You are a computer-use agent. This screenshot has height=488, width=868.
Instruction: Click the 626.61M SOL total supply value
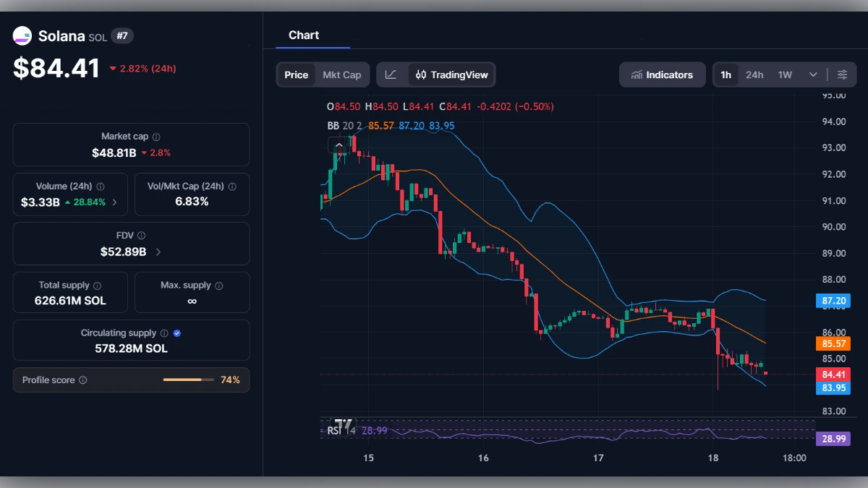(70, 300)
